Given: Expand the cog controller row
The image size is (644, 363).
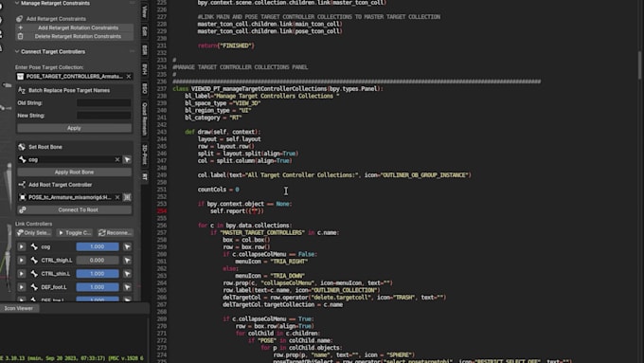Looking at the screenshot, I should 22,247.
